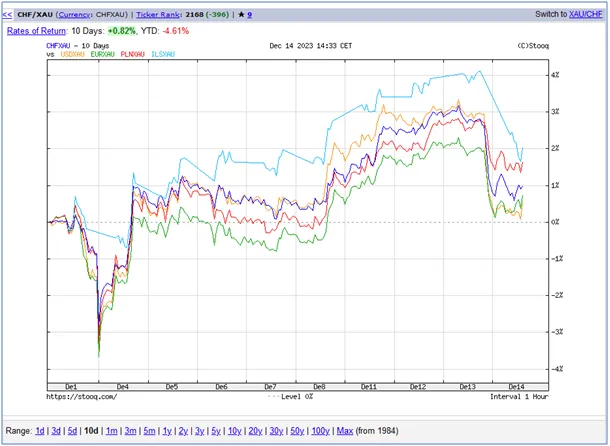The width and height of the screenshot is (610, 446).
Task: Click the -4% y-axis label
Action: click(x=557, y=369)
